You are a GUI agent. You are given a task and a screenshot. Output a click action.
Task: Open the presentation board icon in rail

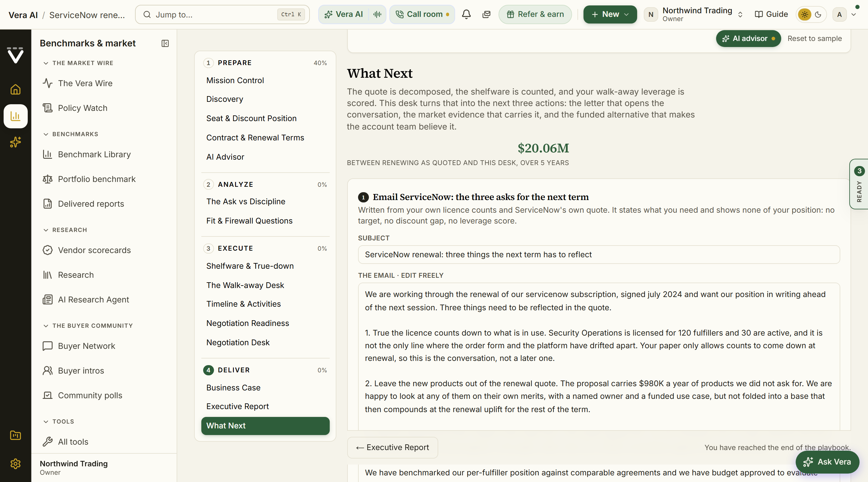[x=15, y=435]
